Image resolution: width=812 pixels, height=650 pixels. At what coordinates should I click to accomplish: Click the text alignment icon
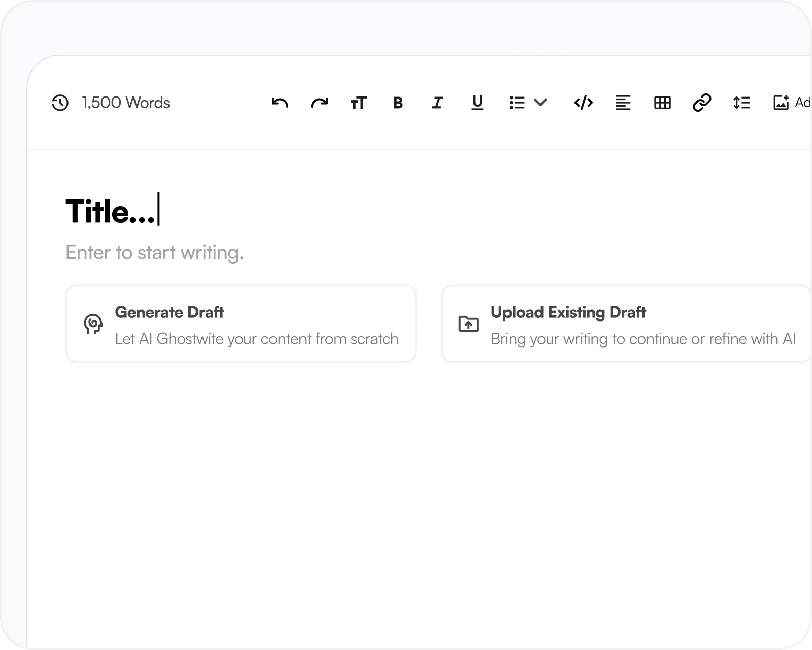(623, 103)
